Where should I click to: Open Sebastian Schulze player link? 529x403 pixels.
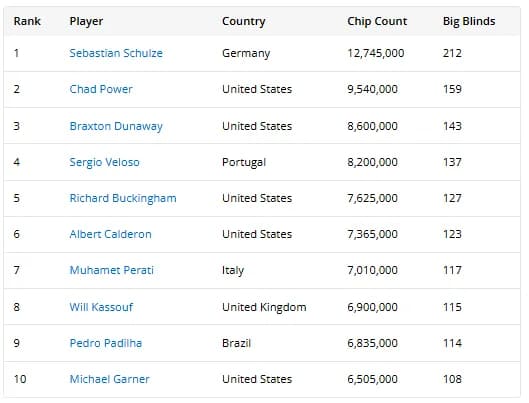point(116,53)
